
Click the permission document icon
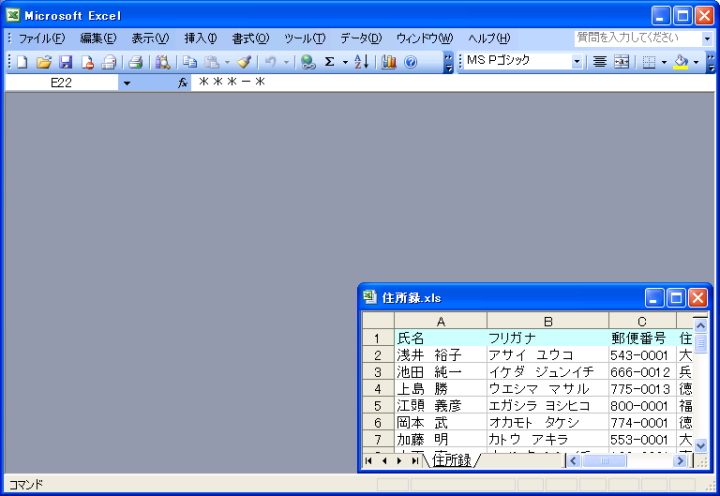(87, 62)
